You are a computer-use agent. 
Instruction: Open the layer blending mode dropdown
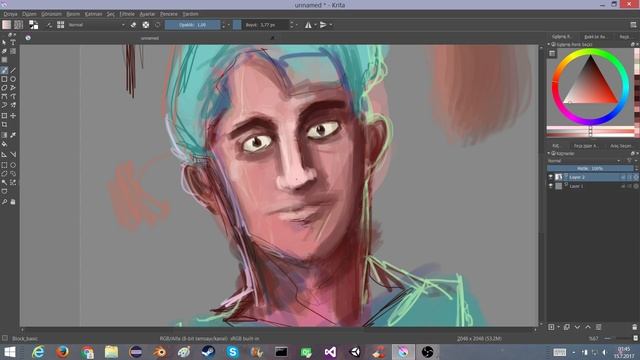coord(584,161)
